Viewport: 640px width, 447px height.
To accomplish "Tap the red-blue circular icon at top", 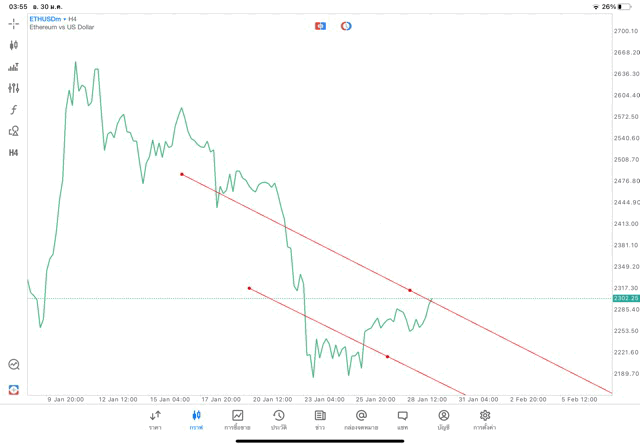I will pos(346,25).
